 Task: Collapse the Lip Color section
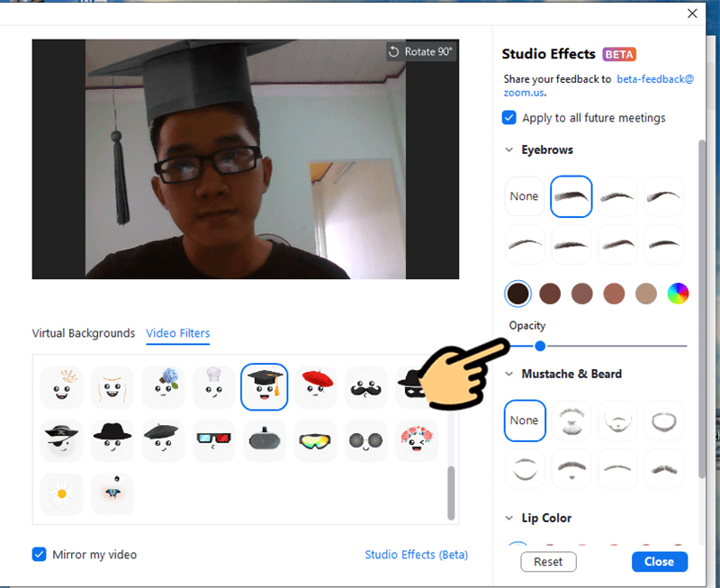pos(508,519)
